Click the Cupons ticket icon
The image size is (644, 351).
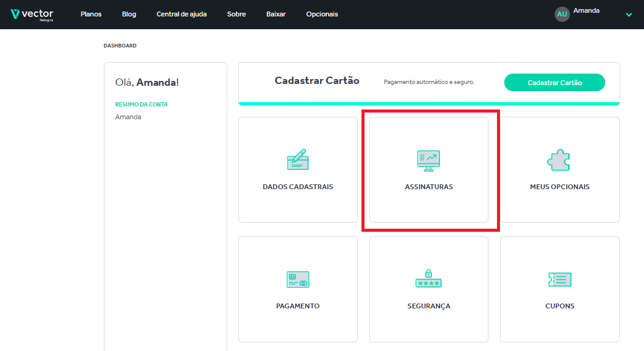click(x=560, y=279)
